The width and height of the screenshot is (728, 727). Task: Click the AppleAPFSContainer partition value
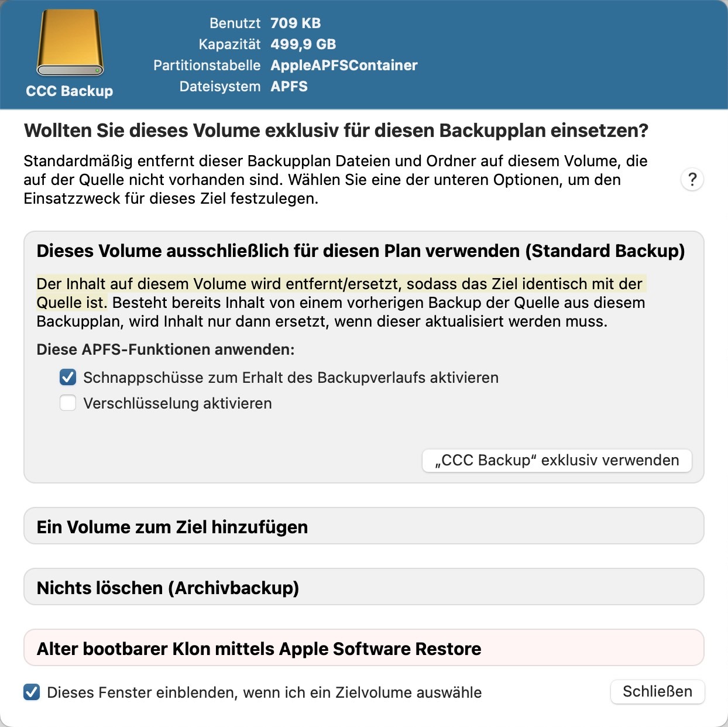[x=344, y=65]
